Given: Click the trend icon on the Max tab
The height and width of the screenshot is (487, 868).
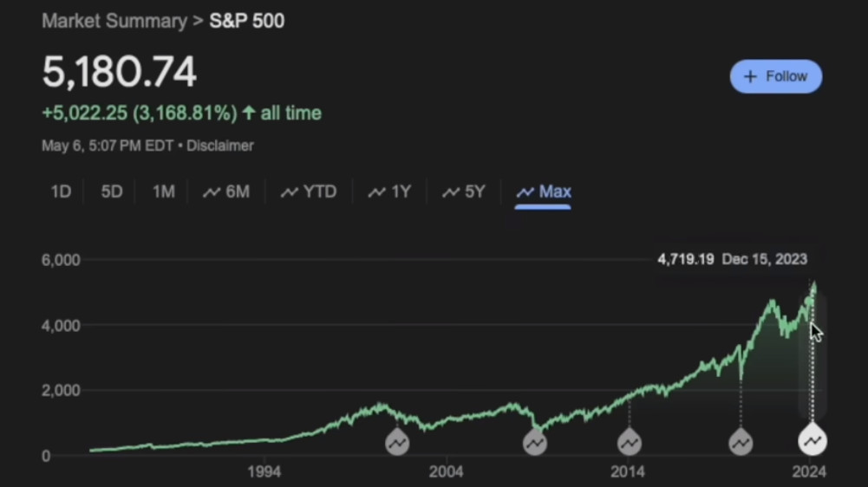Looking at the screenshot, I should 525,192.
